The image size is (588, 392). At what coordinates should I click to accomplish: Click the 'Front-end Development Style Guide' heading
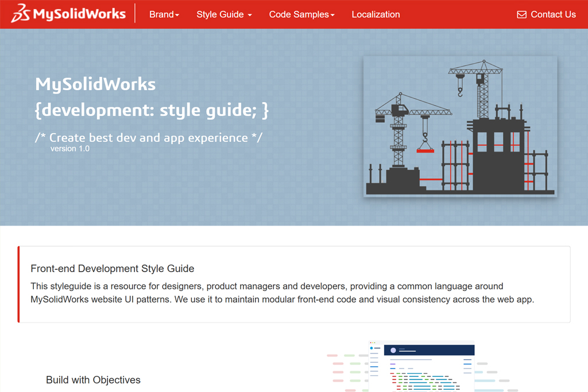[113, 269]
